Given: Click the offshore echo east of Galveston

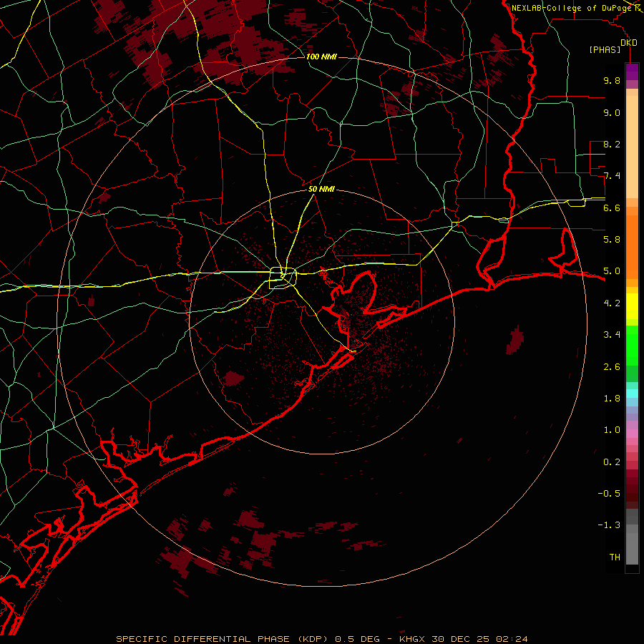Looking at the screenshot, I should 514,340.
